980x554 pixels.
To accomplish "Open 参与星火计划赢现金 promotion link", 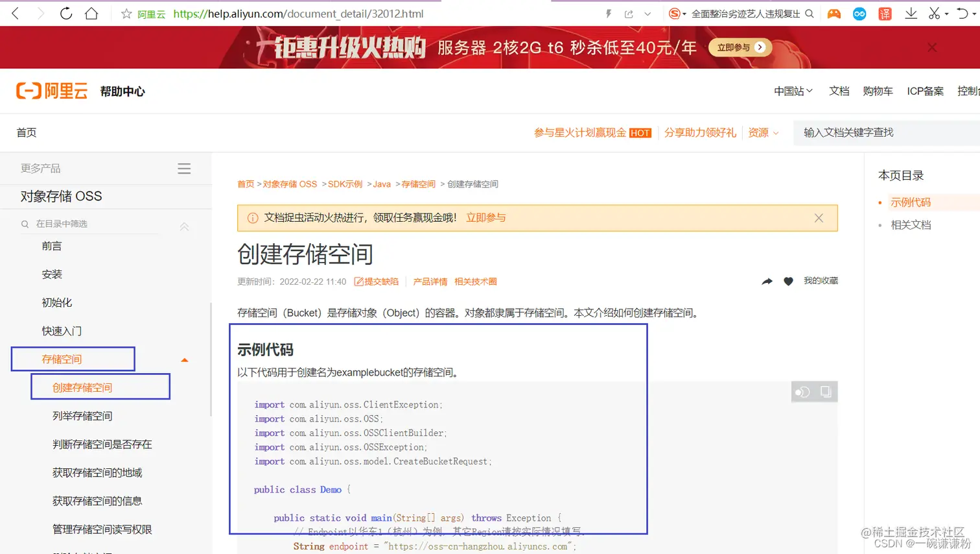I will tap(592, 132).
